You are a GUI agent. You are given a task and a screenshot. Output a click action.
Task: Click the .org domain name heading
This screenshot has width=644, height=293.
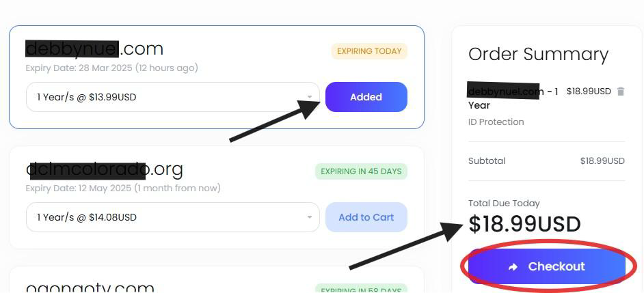click(x=105, y=169)
